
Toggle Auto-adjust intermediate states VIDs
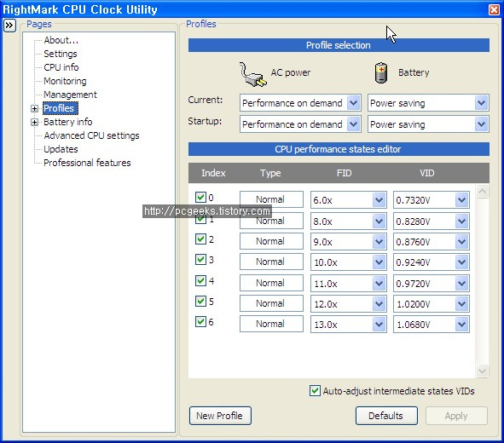(315, 391)
